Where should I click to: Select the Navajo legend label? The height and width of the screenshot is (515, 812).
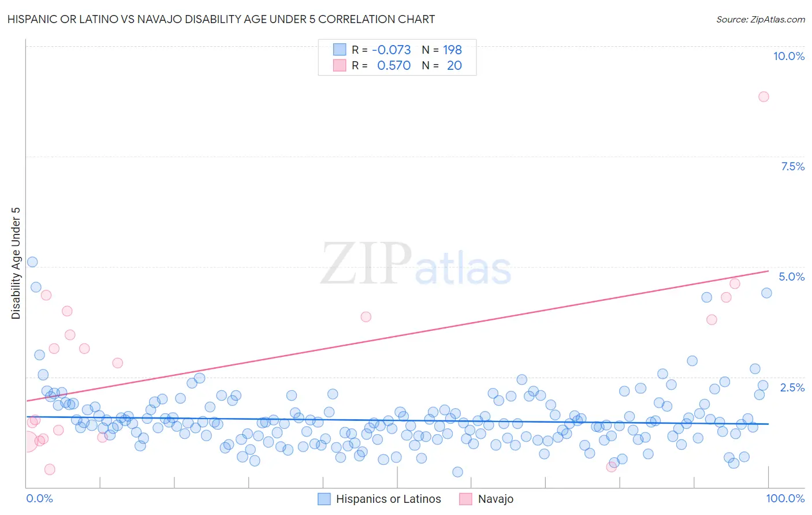pos(496,499)
